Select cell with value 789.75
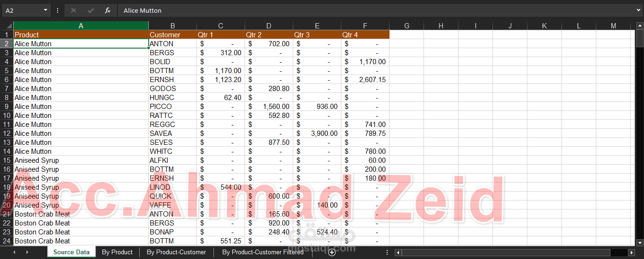Image resolution: width=644 pixels, height=259 pixels. tap(365, 134)
